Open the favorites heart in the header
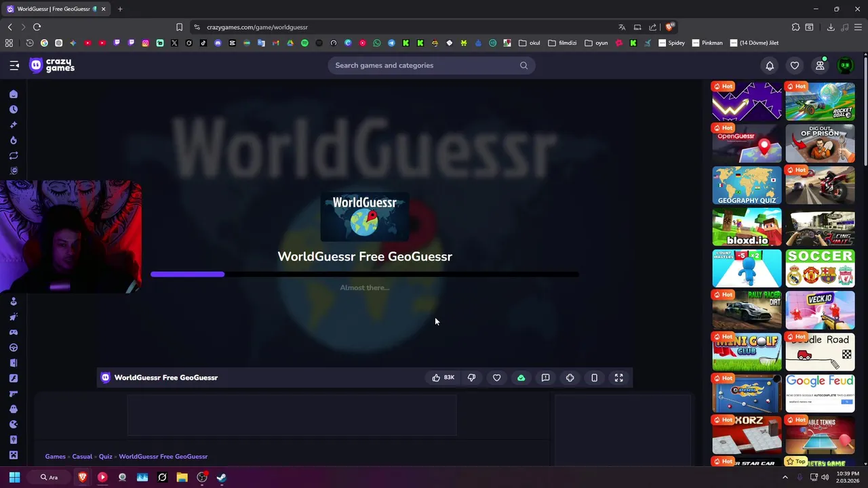The width and height of the screenshot is (868, 488). click(x=795, y=65)
